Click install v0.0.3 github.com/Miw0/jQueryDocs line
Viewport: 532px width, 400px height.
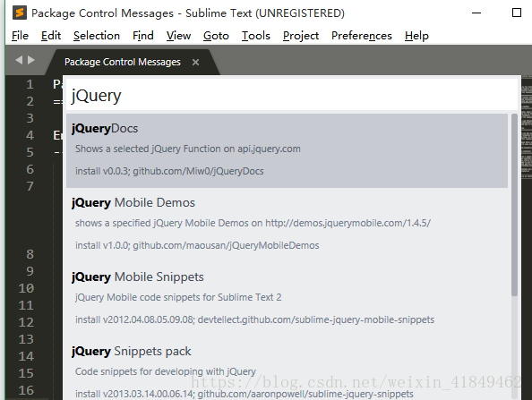click(x=169, y=171)
